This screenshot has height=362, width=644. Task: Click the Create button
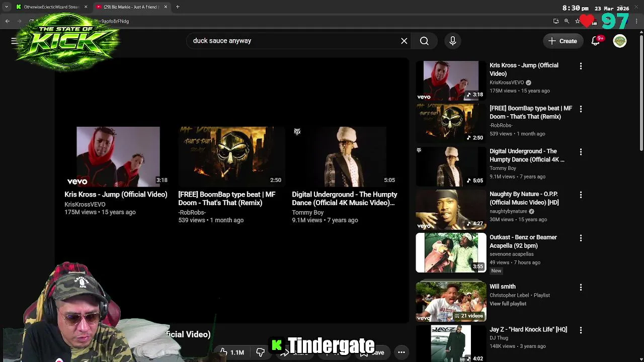tap(563, 41)
